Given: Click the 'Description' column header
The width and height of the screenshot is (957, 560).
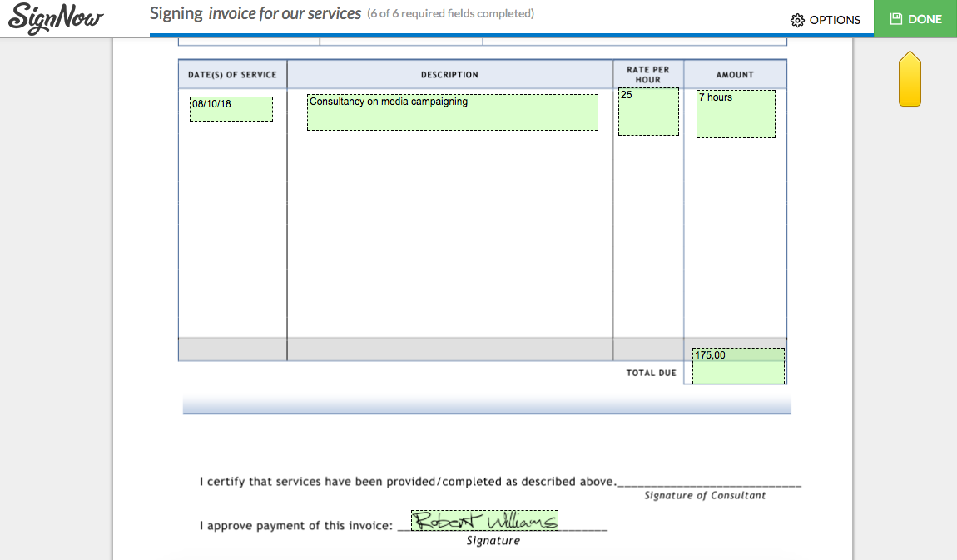Looking at the screenshot, I should [x=449, y=75].
